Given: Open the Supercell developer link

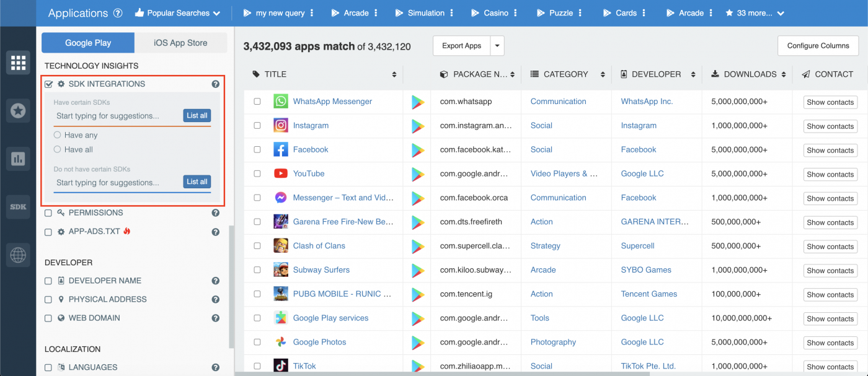Looking at the screenshot, I should 637,246.
